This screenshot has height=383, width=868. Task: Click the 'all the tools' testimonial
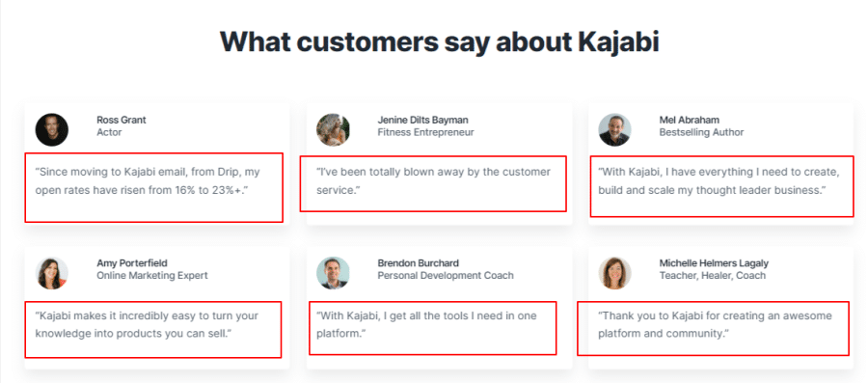(426, 325)
